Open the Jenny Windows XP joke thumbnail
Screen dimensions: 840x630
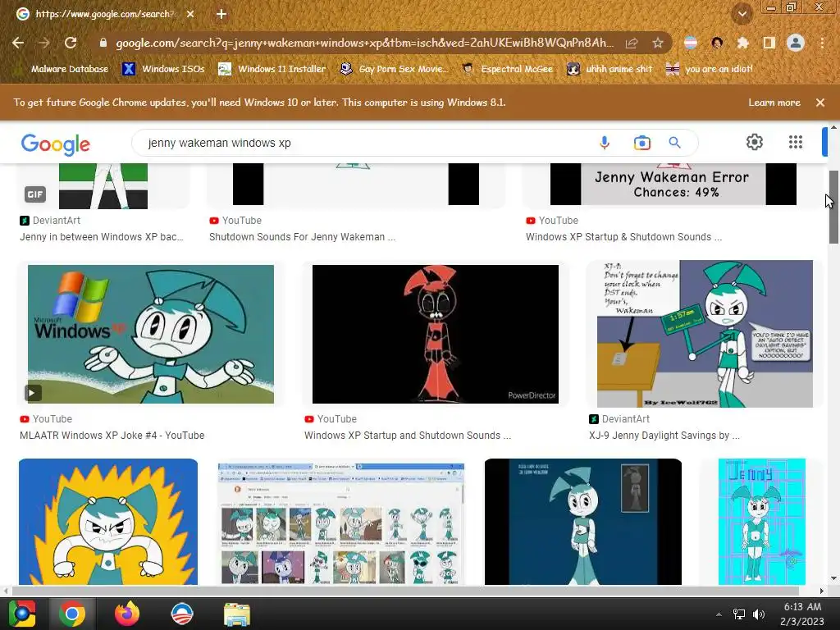[x=151, y=335]
